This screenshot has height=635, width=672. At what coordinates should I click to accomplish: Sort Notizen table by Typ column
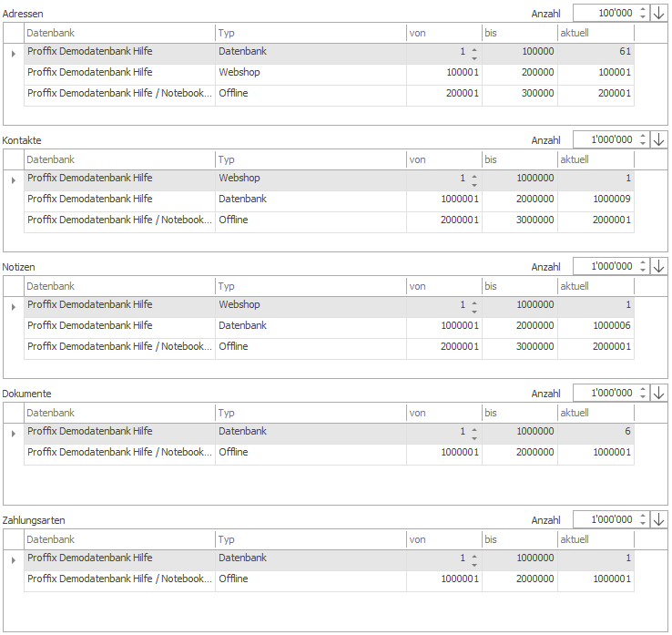[x=311, y=286]
